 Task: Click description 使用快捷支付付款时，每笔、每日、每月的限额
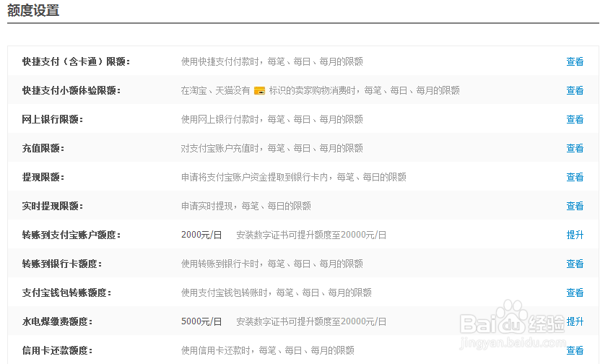(x=272, y=61)
